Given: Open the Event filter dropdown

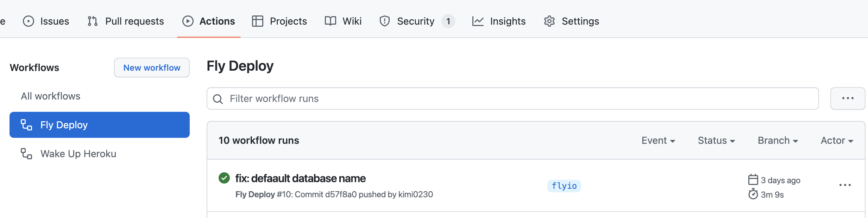Looking at the screenshot, I should coord(658,140).
